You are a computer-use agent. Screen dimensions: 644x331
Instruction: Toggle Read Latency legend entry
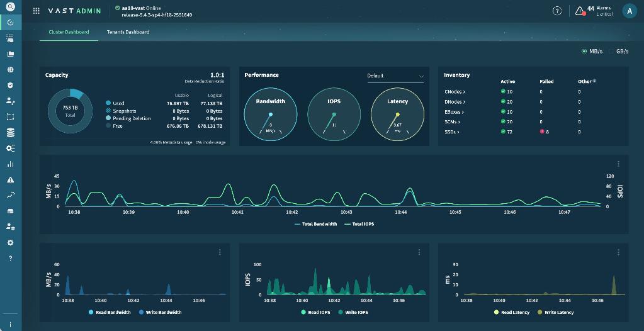[512, 312]
